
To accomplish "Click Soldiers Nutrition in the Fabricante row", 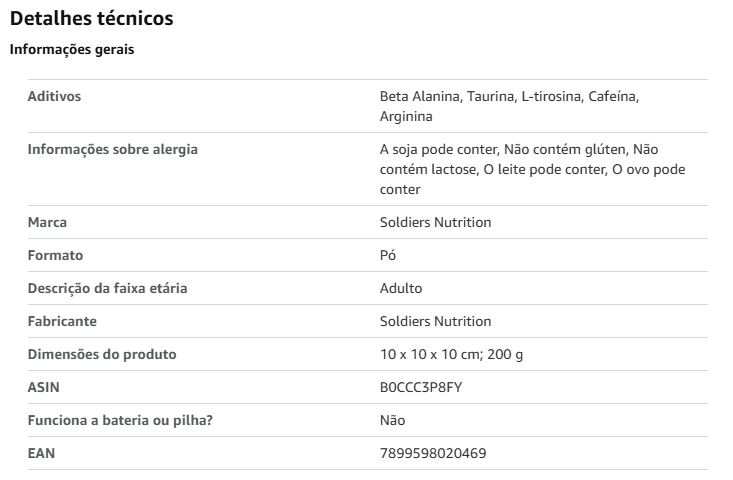I will pyautogui.click(x=436, y=322).
